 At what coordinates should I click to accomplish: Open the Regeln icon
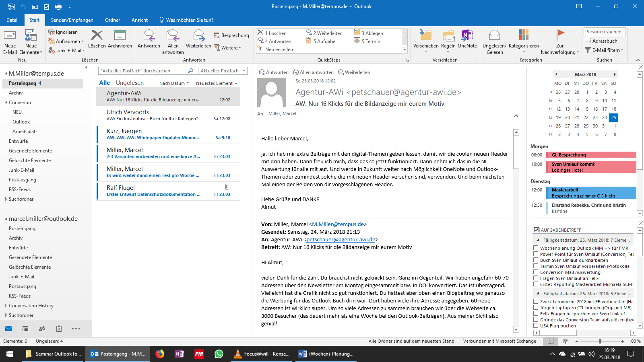point(448,35)
